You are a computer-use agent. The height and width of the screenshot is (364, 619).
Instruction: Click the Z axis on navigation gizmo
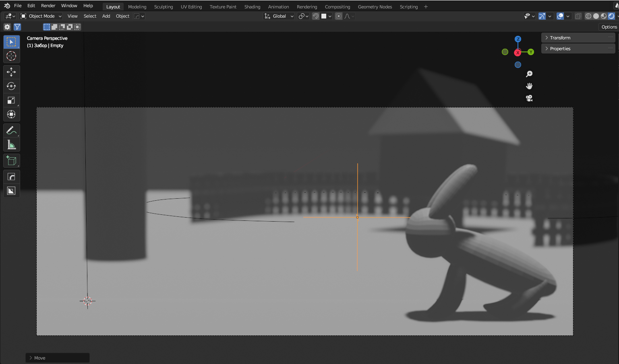tap(518, 39)
